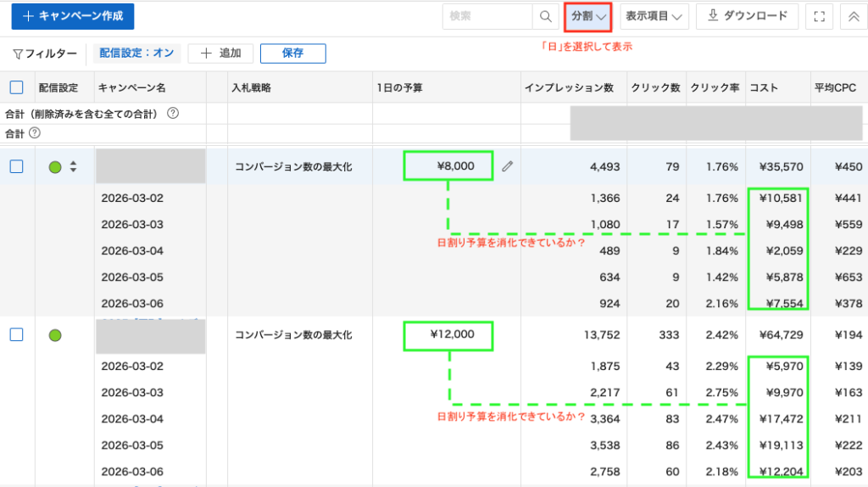Image resolution: width=868 pixels, height=487 pixels.
Task: Select total cost ¥35,570
Action: [781, 166]
